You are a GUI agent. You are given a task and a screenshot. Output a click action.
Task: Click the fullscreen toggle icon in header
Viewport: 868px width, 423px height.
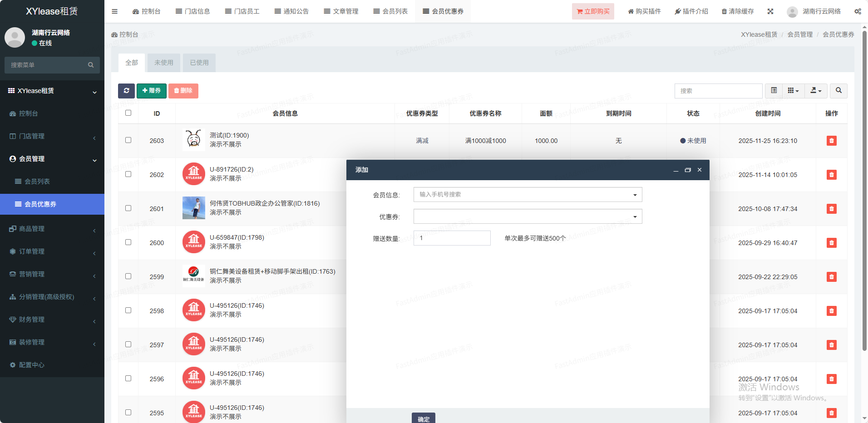770,11
